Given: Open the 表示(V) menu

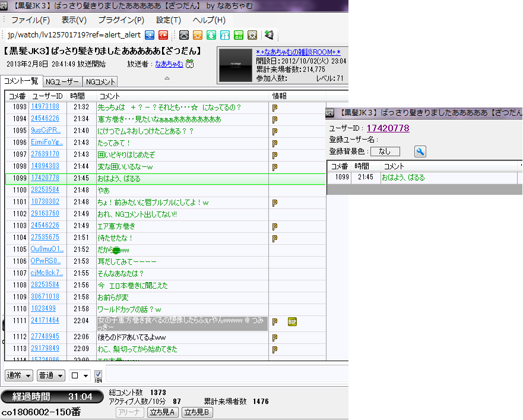Looking at the screenshot, I should [74, 20].
